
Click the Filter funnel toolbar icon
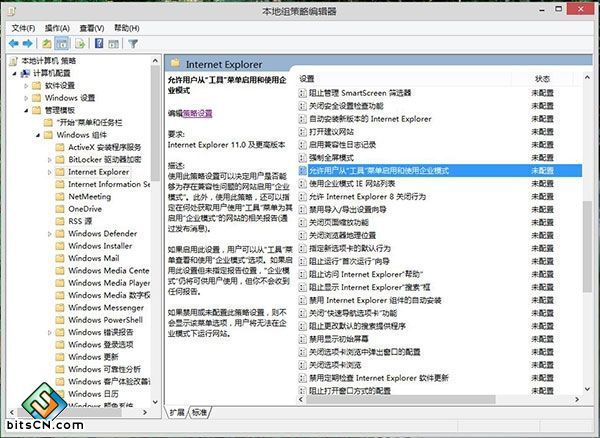pyautogui.click(x=133, y=44)
